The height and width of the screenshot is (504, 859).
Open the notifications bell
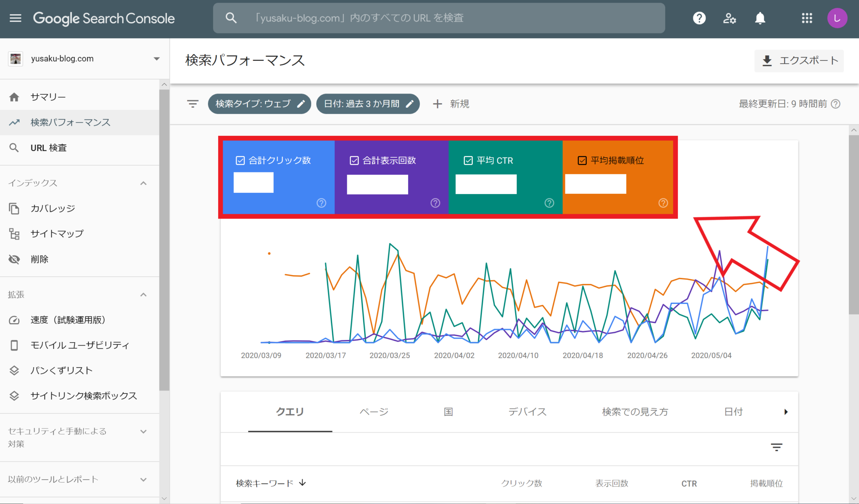click(x=760, y=18)
